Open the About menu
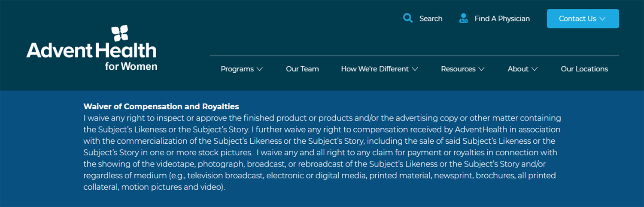This screenshot has width=644, height=207. pyautogui.click(x=518, y=69)
